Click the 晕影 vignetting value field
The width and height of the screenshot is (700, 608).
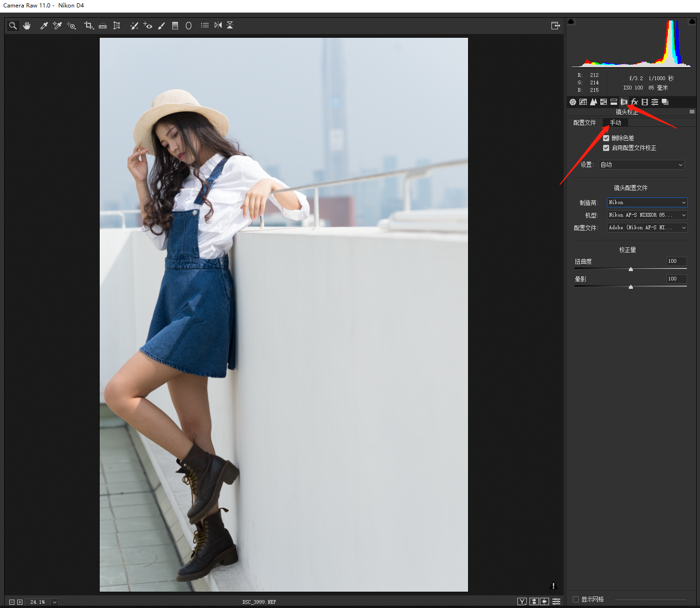click(x=676, y=279)
